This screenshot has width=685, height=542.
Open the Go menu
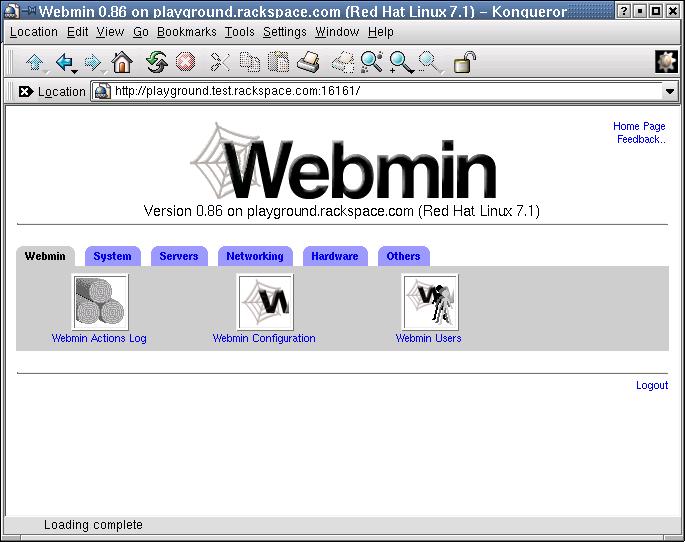pos(141,32)
